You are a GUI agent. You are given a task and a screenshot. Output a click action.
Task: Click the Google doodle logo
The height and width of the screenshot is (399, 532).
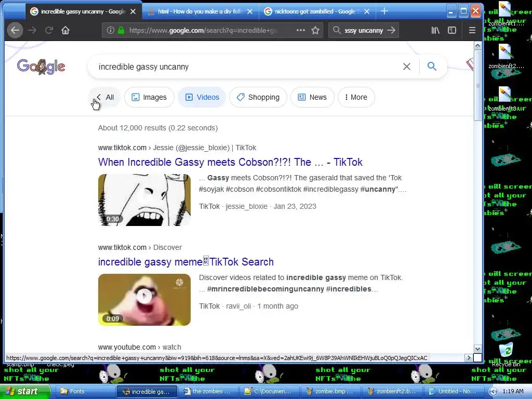point(41,66)
